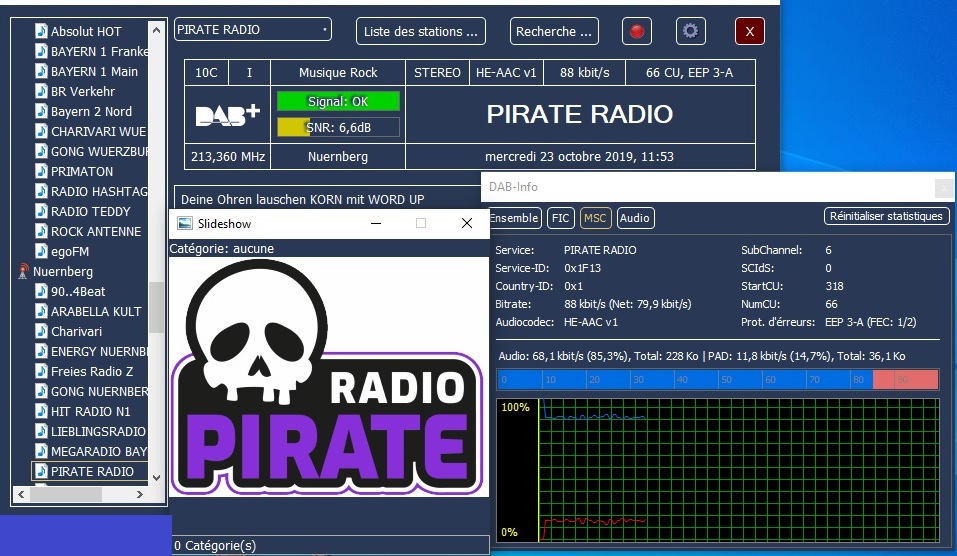Click the 88 kbit/s bitrate cell

585,73
